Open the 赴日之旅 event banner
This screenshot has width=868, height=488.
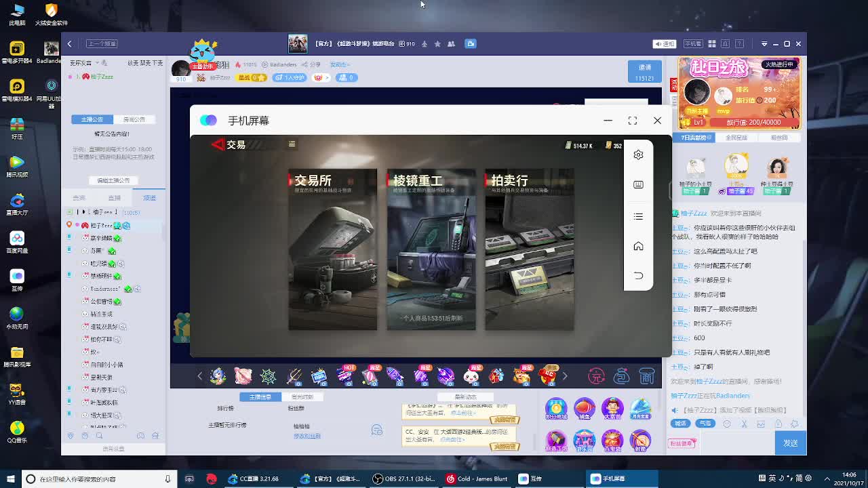tap(739, 94)
